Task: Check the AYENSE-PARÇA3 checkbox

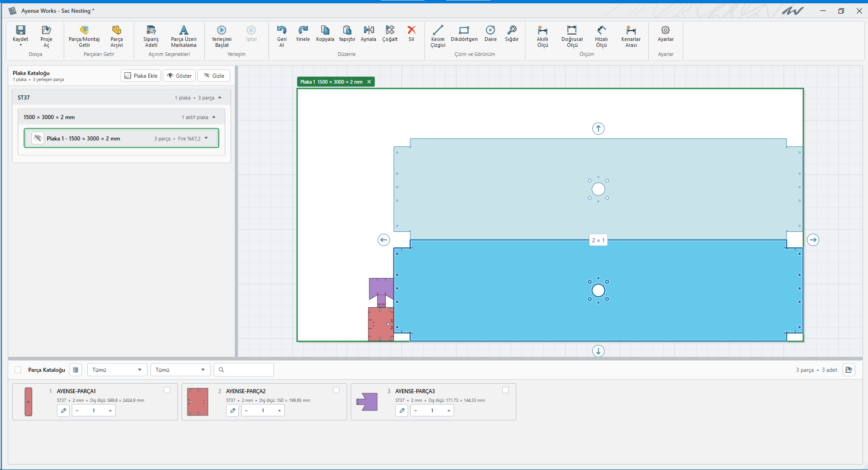Action: coord(505,390)
